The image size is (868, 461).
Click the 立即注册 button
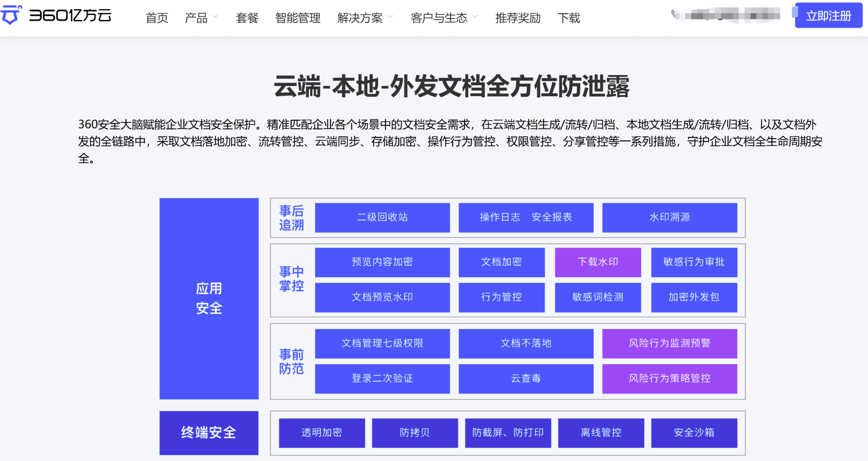tap(828, 15)
